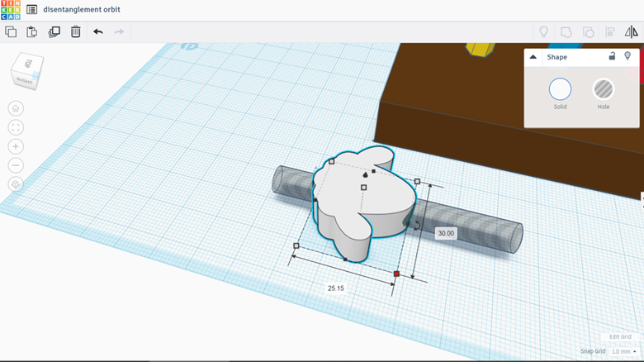Click the Mirror tool icon
Screen dimensions: 644x362
point(632,31)
